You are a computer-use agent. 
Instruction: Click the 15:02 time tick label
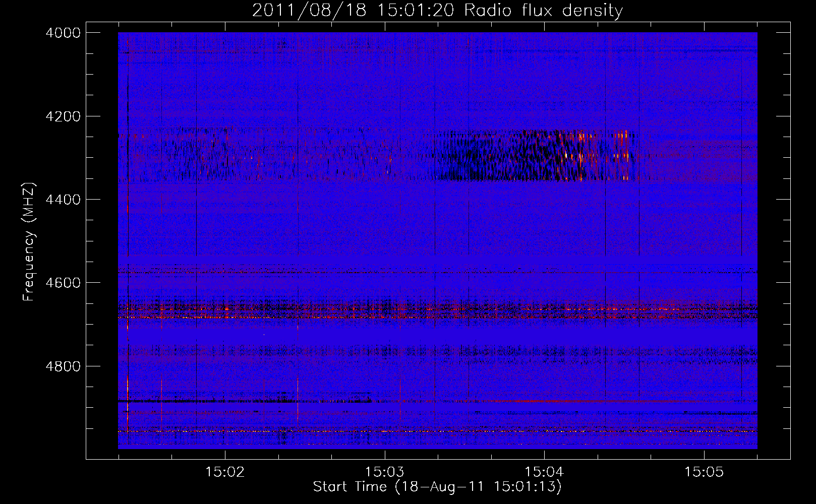(225, 472)
